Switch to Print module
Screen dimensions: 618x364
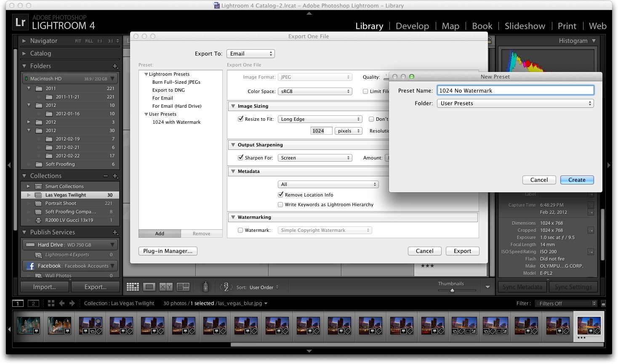(x=567, y=26)
